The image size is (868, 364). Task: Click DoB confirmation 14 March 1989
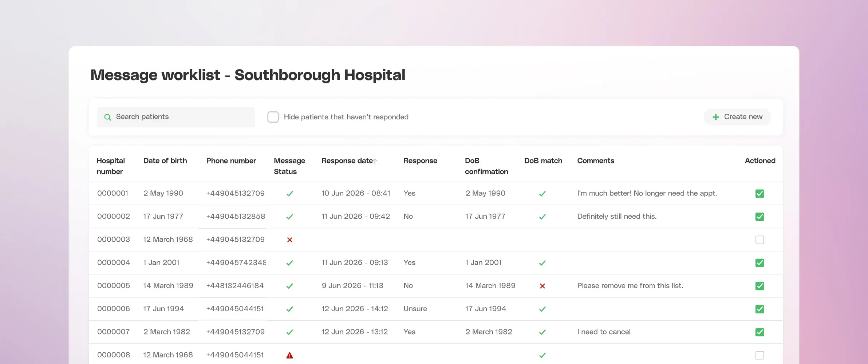coord(490,286)
